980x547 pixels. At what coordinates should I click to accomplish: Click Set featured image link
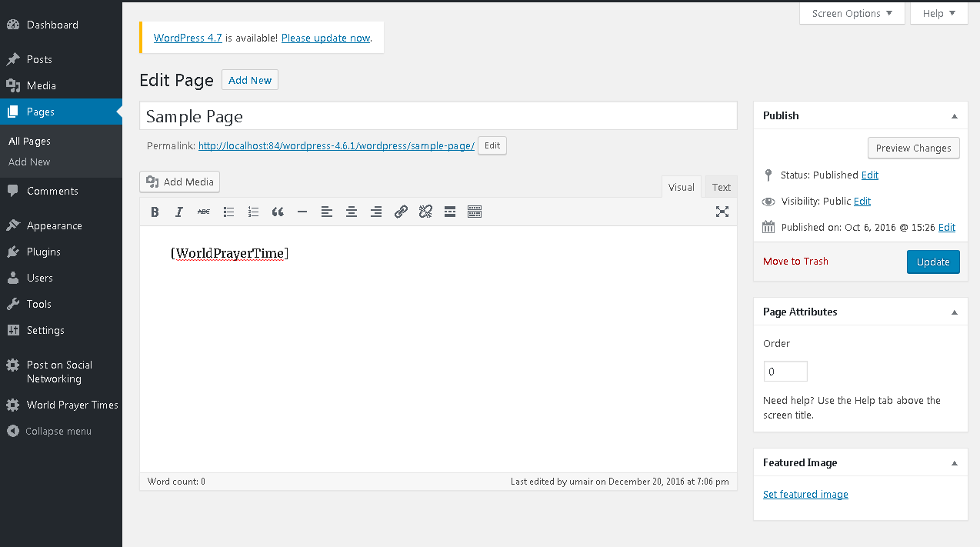coord(805,495)
